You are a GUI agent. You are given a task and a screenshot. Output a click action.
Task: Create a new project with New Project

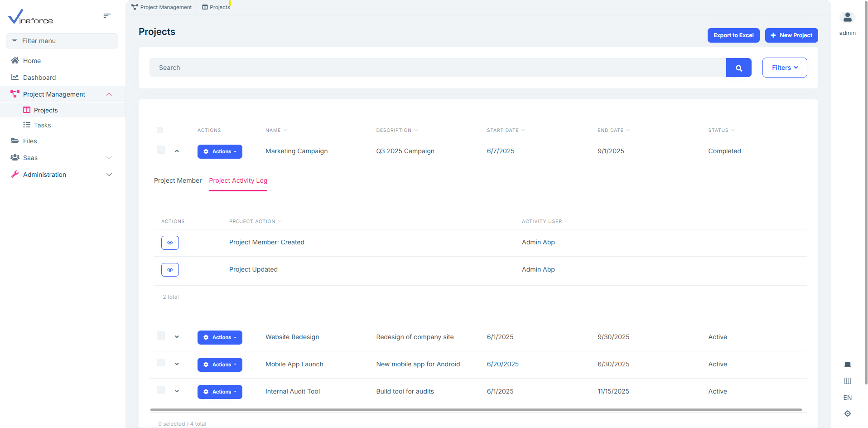click(791, 35)
